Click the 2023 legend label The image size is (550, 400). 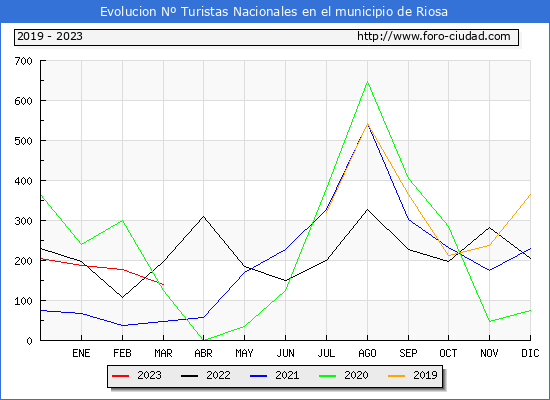point(149,375)
